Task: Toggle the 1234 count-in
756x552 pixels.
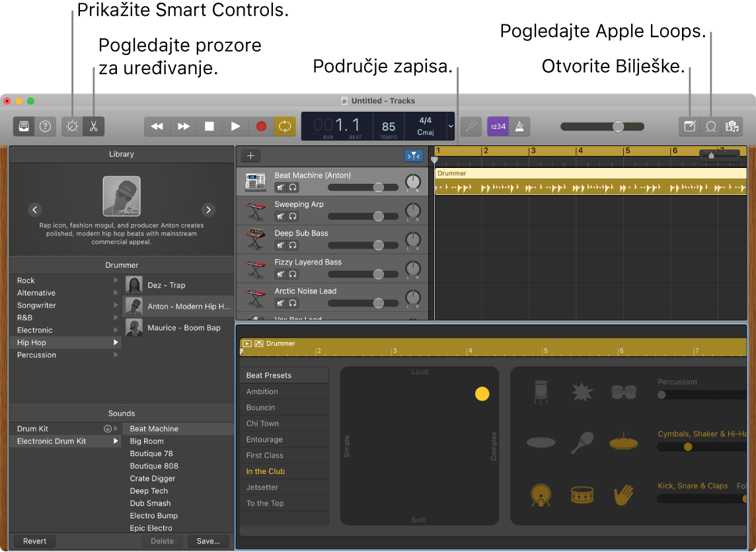Action: coord(497,126)
